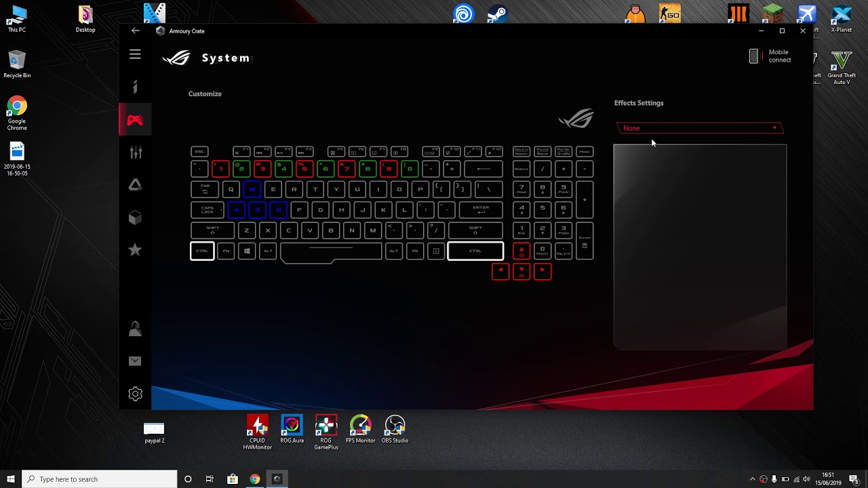The height and width of the screenshot is (488, 868).
Task: Open ROG GamePlus desktop shortcut
Action: 326,432
